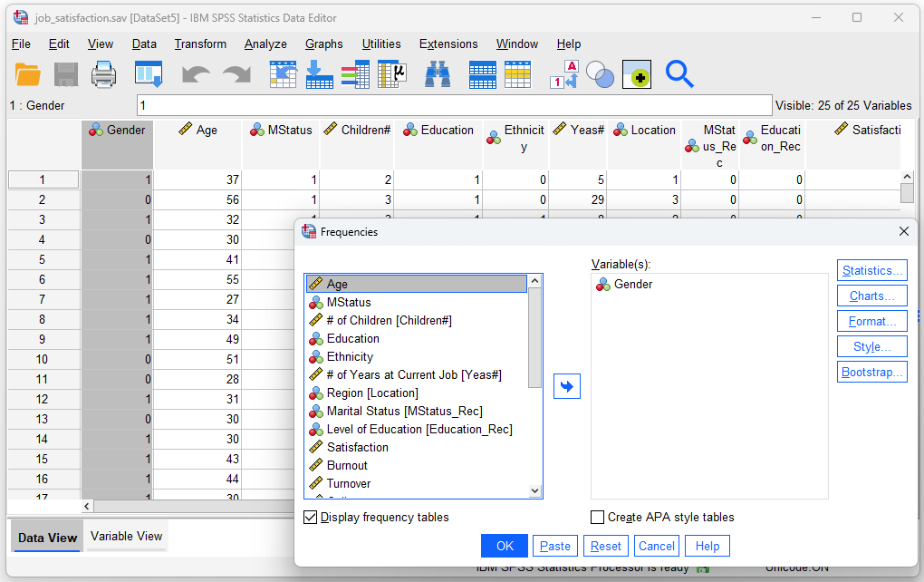Click the Statistics button in the Frequencies dialog

[x=871, y=269]
